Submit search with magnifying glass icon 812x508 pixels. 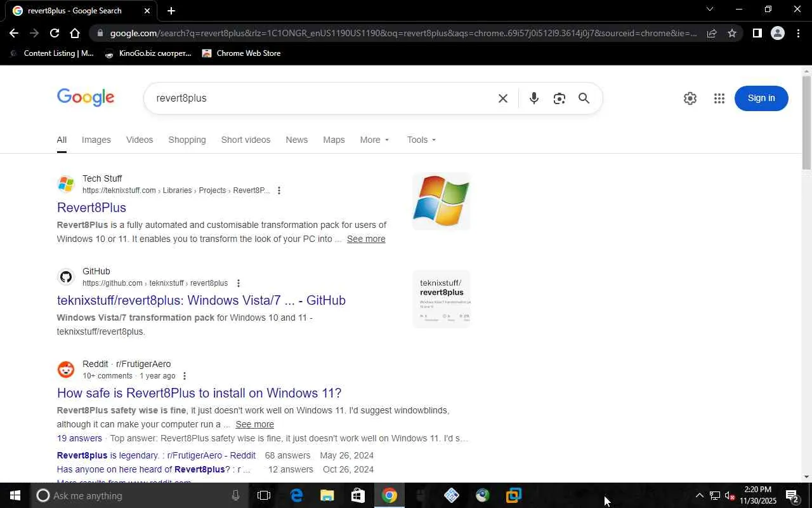pyautogui.click(x=584, y=98)
